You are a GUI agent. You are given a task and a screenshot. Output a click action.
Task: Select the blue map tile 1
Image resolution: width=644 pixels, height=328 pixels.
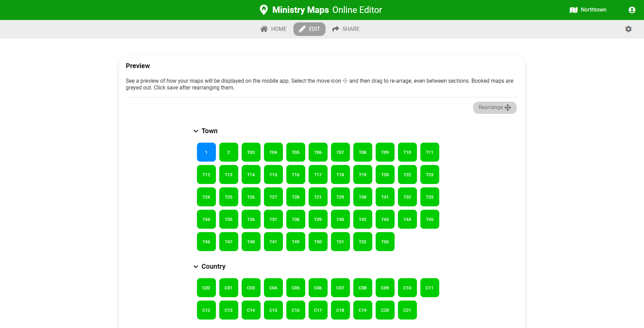click(x=206, y=152)
